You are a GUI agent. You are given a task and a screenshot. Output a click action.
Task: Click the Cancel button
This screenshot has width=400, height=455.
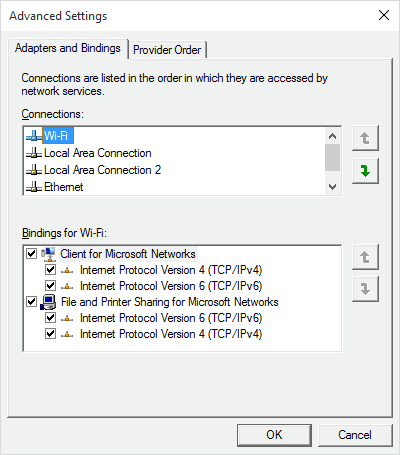355,435
